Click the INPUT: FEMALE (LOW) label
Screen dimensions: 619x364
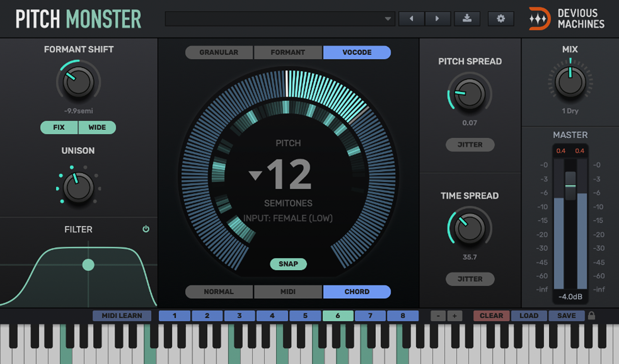288,218
